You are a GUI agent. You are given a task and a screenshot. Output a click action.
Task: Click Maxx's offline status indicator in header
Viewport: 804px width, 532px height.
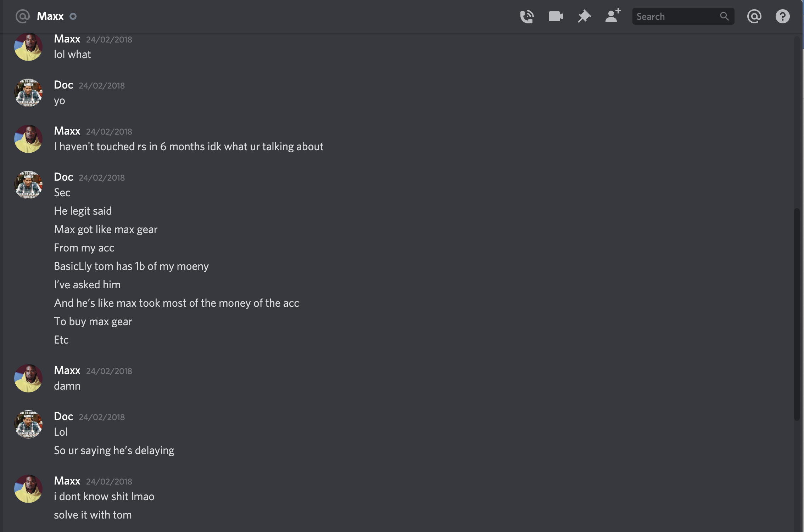73,16
